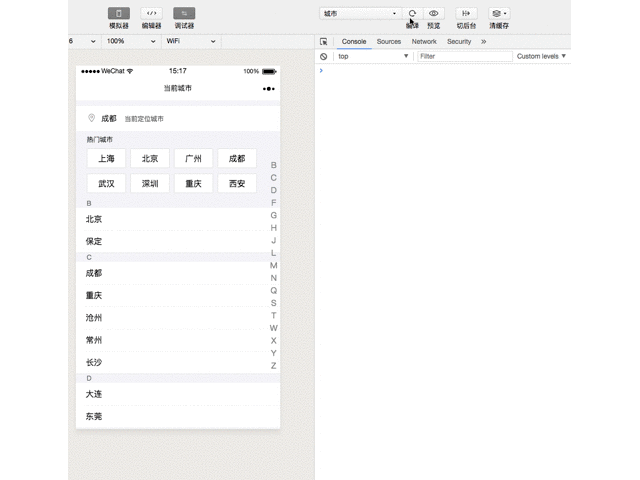Select hot city 广州 button

pyautogui.click(x=193, y=159)
